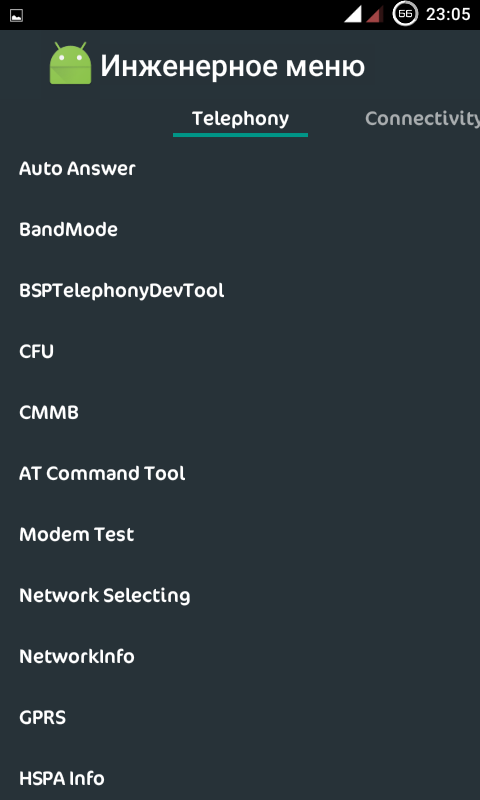This screenshot has width=480, height=800.
Task: Tap the circular battery percentage icon
Action: point(405,14)
